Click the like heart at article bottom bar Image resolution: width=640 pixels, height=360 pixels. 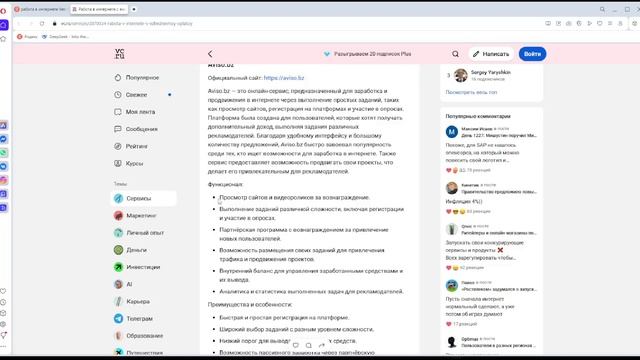[x=296, y=345]
